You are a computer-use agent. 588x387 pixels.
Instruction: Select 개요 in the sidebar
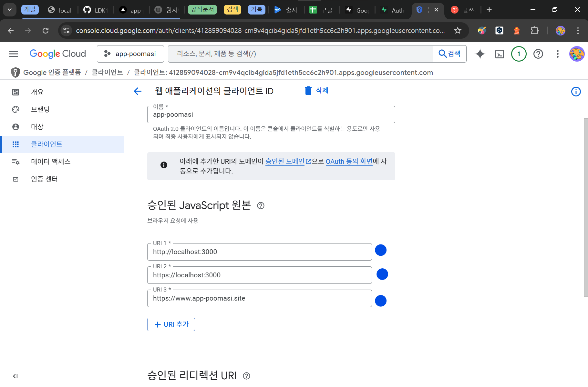pyautogui.click(x=62, y=92)
